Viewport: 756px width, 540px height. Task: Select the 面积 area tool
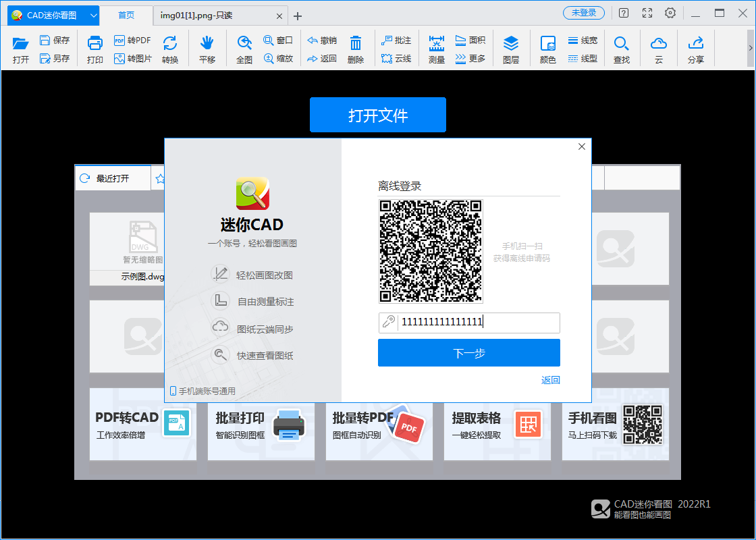(x=470, y=40)
